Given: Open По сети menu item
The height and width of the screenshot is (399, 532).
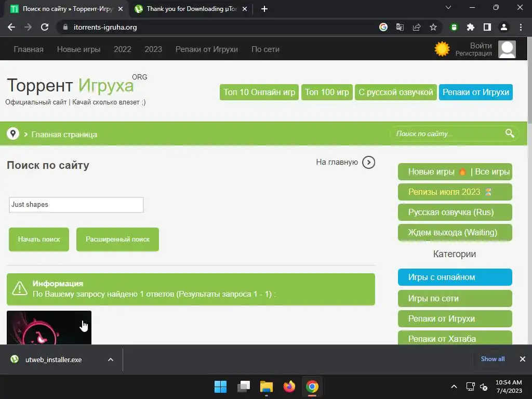Looking at the screenshot, I should pos(265,49).
